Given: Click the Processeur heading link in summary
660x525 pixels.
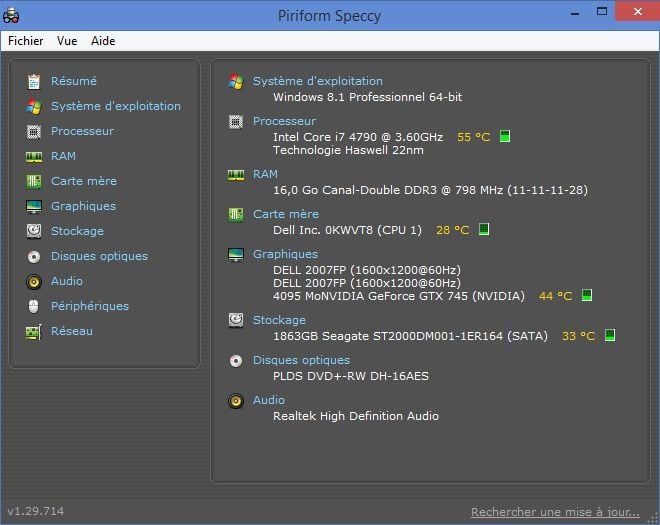Looking at the screenshot, I should [x=284, y=121].
